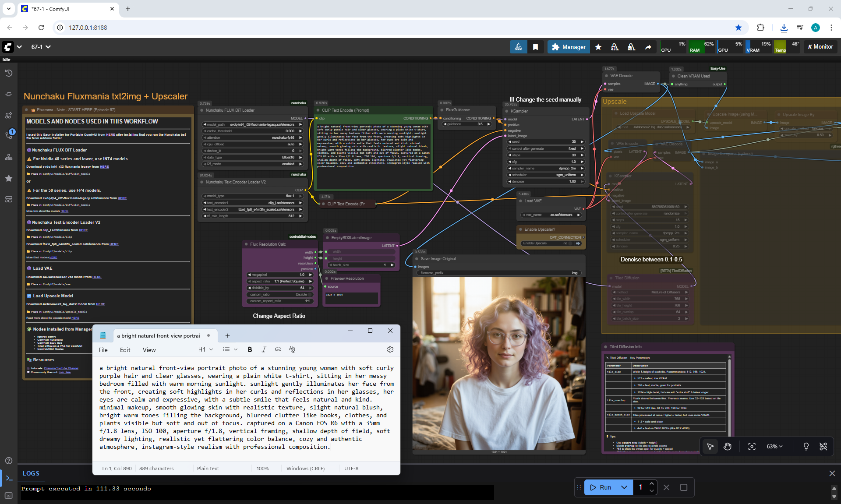Open the 63% zoom dropdown
The image size is (841, 504).
point(774,446)
